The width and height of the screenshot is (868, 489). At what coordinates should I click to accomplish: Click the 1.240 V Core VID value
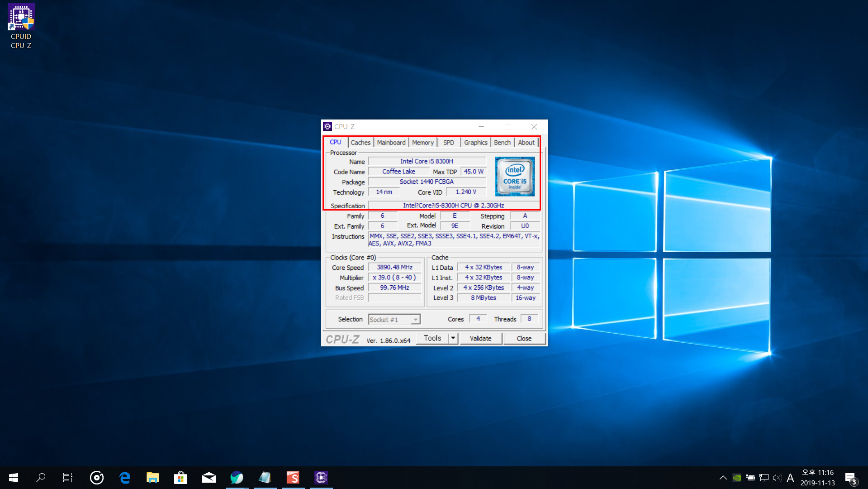coord(466,192)
